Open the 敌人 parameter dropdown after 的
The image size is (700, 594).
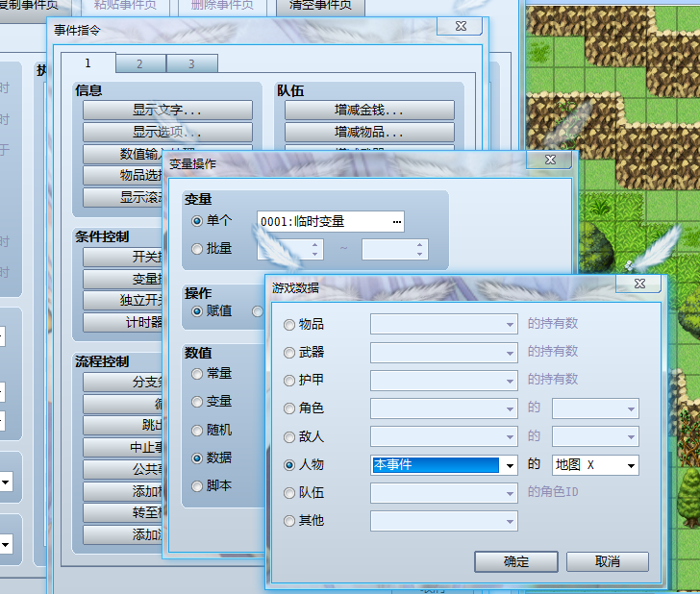(x=595, y=436)
